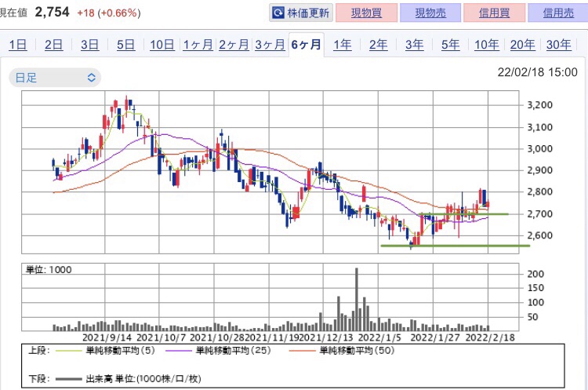Click the 単純移動平均(50) legend entry
Screen dimensions: 588x390
(x=342, y=351)
